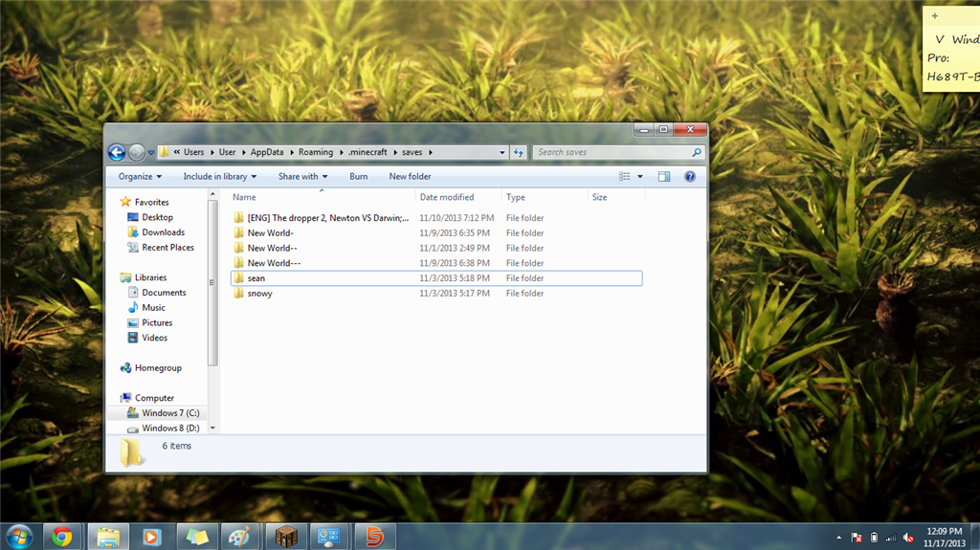Open the Windows 7 (C:) drive
The height and width of the screenshot is (550, 980).
click(x=170, y=412)
